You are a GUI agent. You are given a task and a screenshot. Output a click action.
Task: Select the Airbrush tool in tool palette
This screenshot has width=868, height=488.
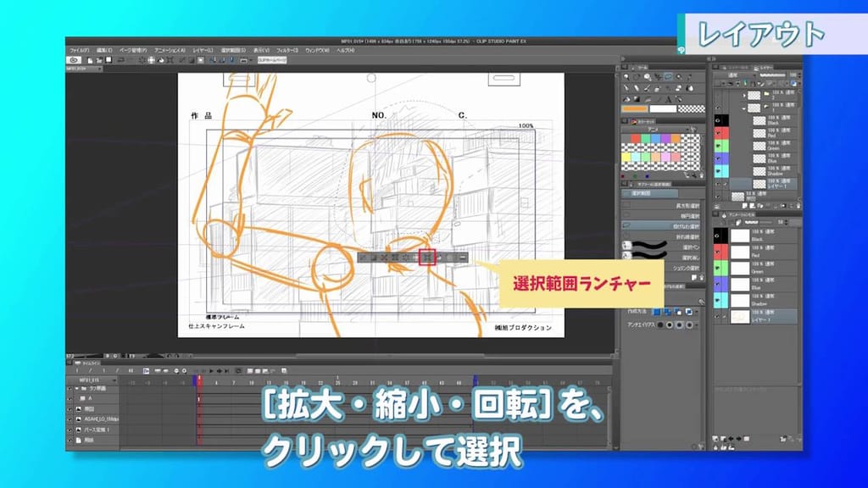click(x=658, y=88)
